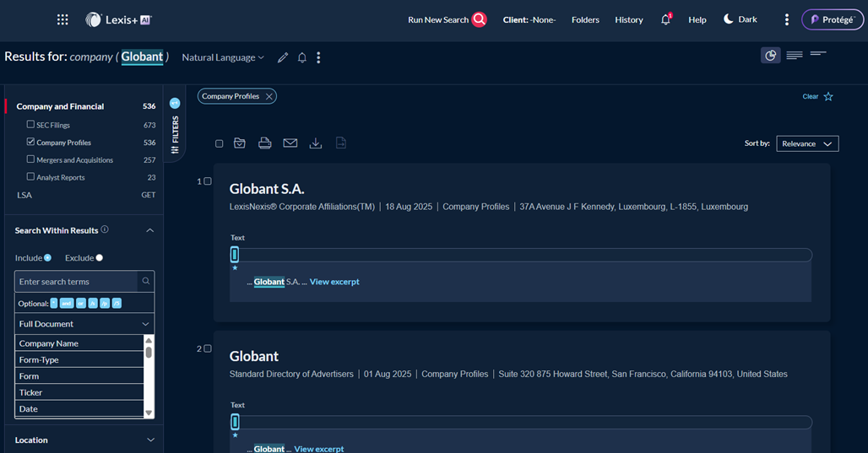Click the save to folder icon
Viewport: 868px width, 453px height.
240,143
